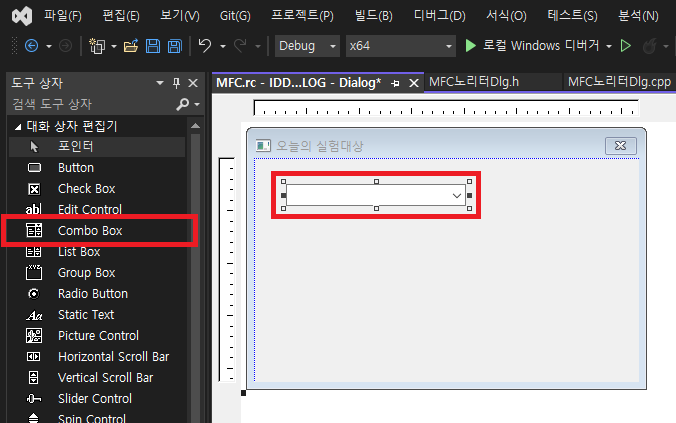Switch to the MFC노리터Dlg.cpp tab
Viewport: 676px width, 423px height.
pos(619,82)
